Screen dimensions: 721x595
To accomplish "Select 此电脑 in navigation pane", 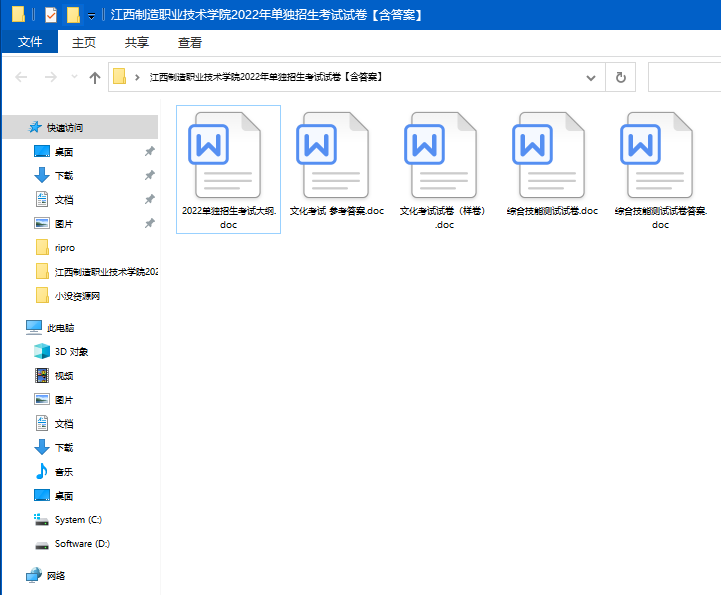I will [x=60, y=328].
